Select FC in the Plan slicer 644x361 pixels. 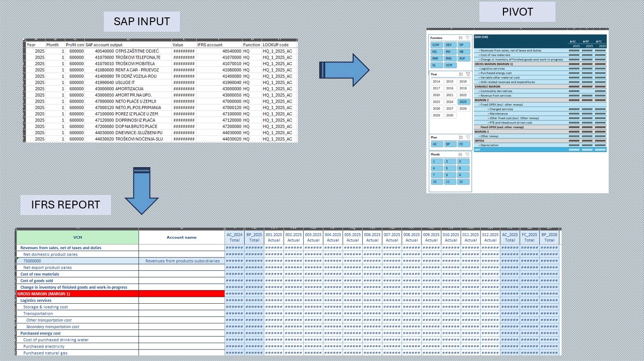464,144
